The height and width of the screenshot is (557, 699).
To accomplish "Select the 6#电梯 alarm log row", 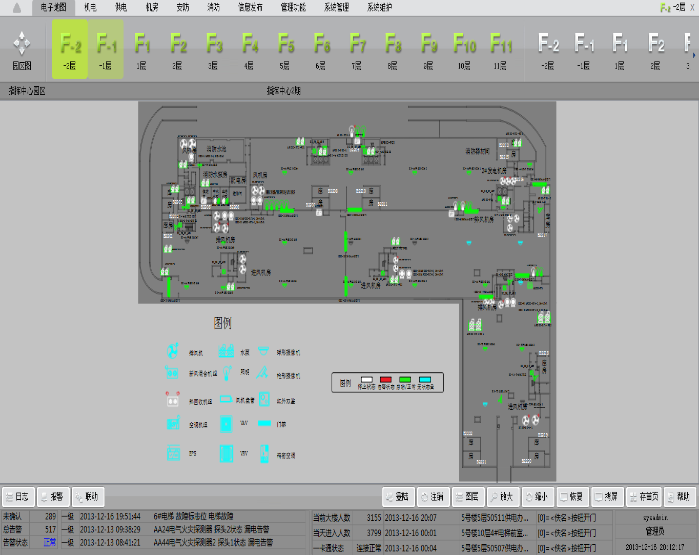I will 185,516.
